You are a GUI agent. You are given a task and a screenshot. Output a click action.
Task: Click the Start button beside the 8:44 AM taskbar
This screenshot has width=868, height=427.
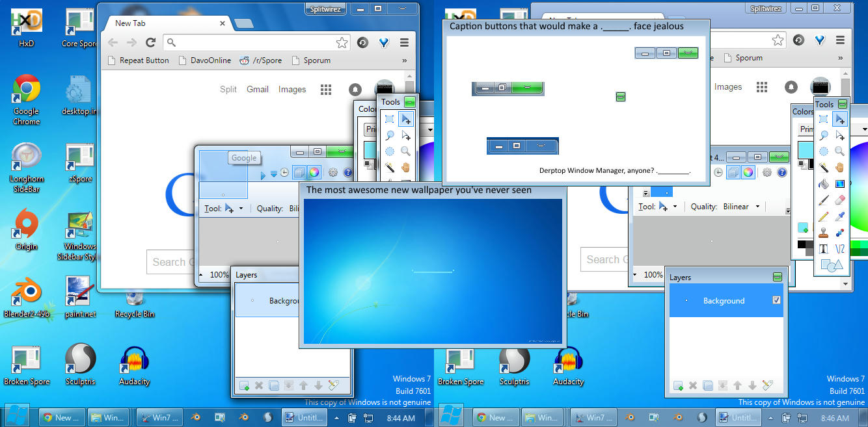pos(18,416)
